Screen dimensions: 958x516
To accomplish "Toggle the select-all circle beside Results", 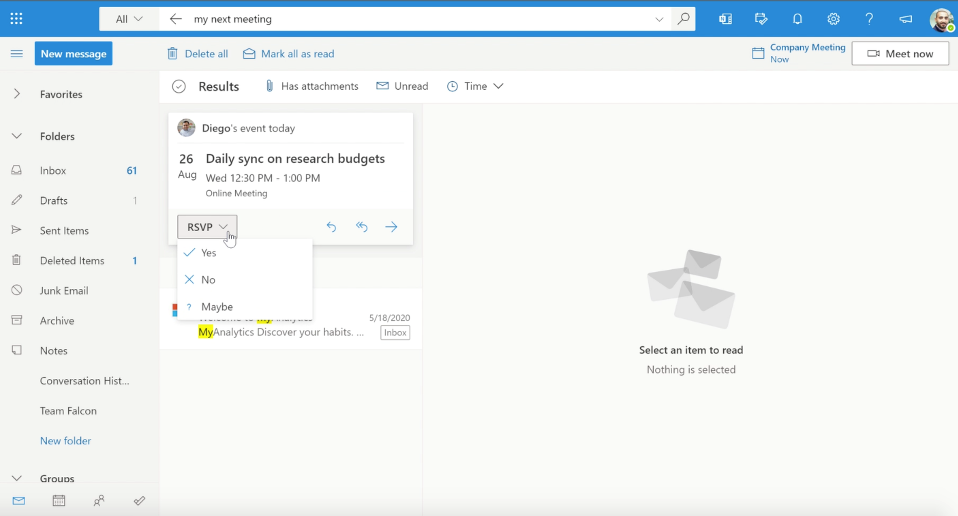I will coord(178,87).
